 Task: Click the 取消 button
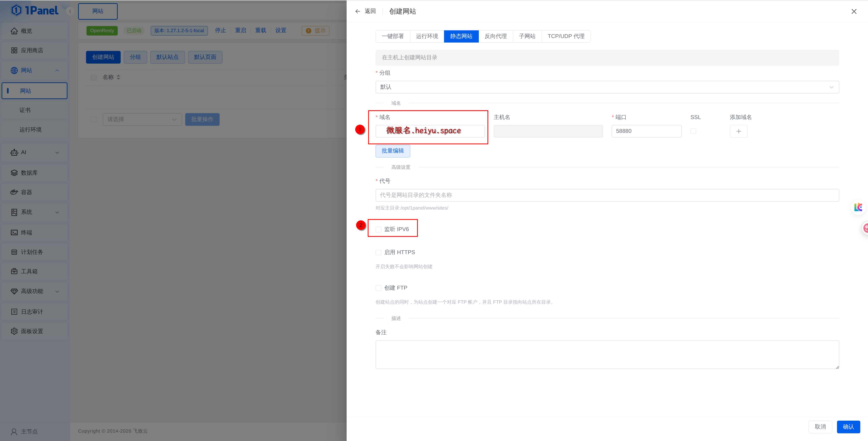point(820,427)
